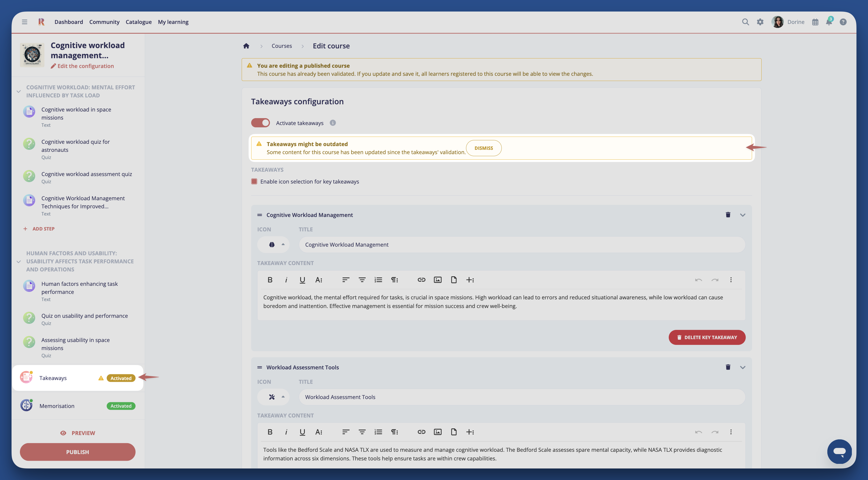Collapse the Cognitive Workload Management takeaway panel
868x480 pixels.
(742, 215)
